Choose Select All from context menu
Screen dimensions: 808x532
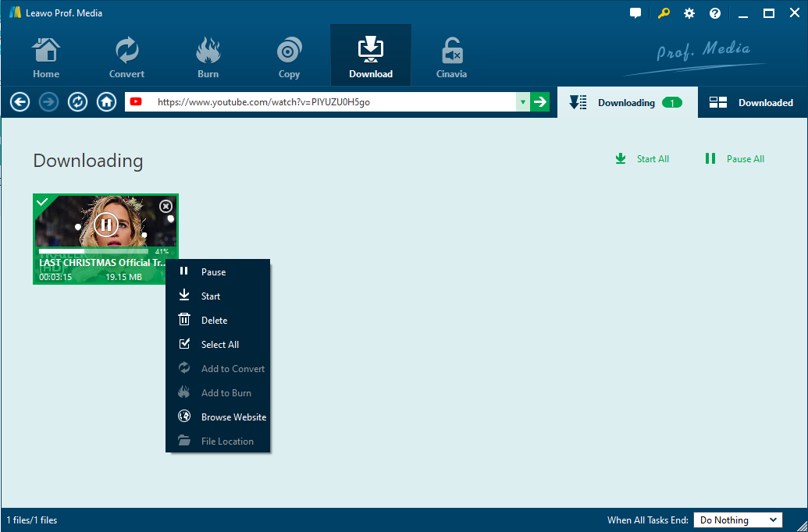coord(218,345)
